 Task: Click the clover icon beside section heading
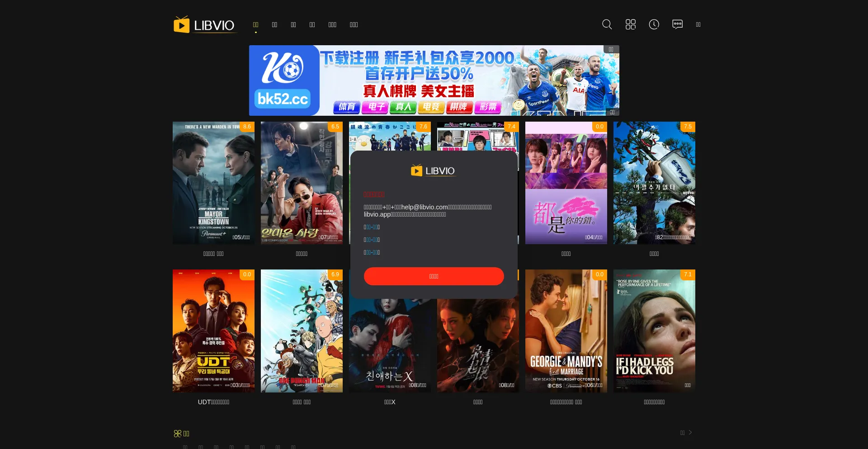pyautogui.click(x=177, y=434)
